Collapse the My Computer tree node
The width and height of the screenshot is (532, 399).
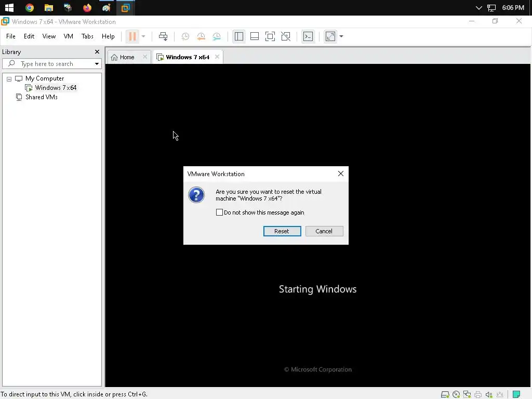click(x=9, y=79)
